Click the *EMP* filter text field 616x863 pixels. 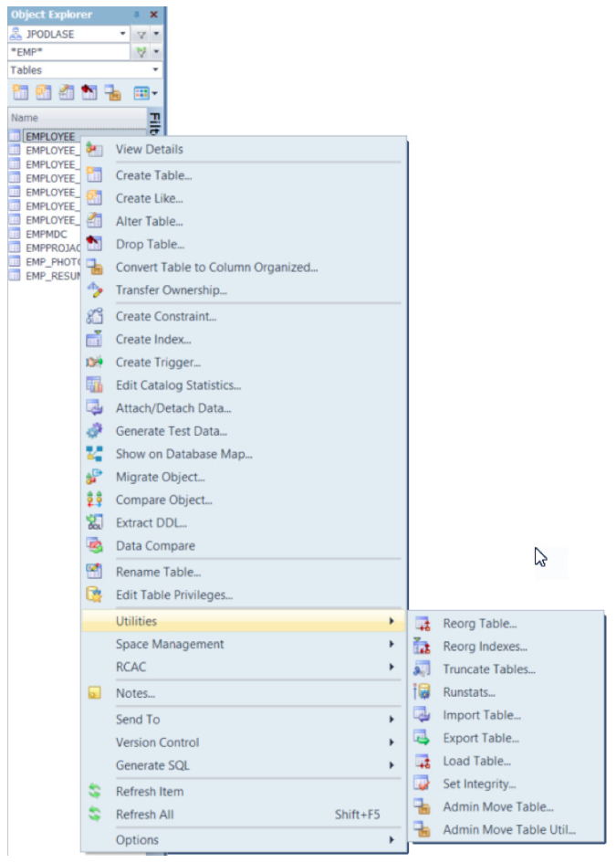68,52
